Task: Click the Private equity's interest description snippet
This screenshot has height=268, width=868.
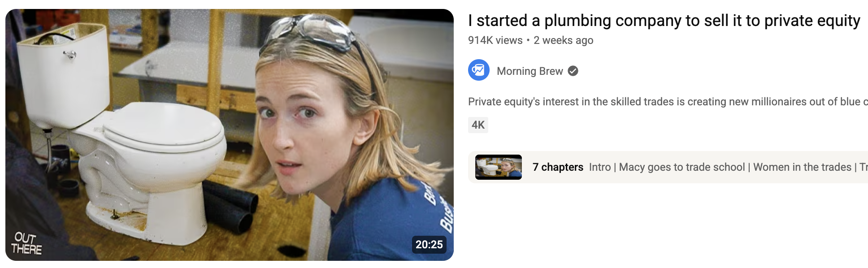Action: pos(668,102)
